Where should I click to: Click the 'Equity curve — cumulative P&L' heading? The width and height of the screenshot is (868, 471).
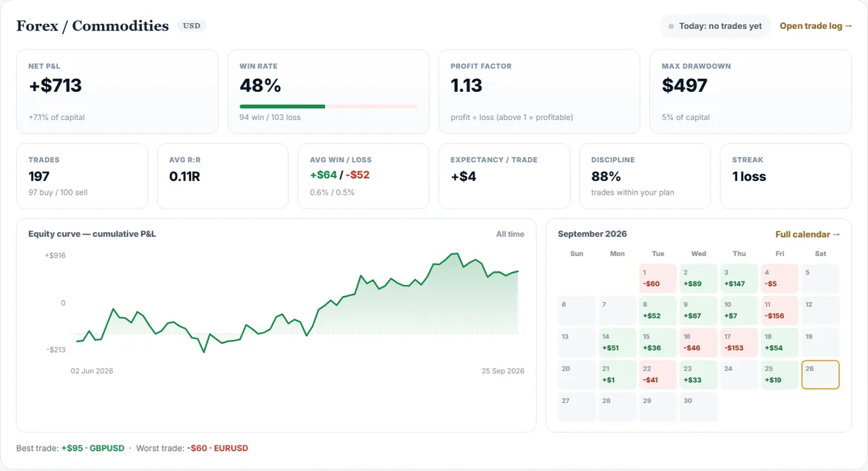pyautogui.click(x=92, y=234)
